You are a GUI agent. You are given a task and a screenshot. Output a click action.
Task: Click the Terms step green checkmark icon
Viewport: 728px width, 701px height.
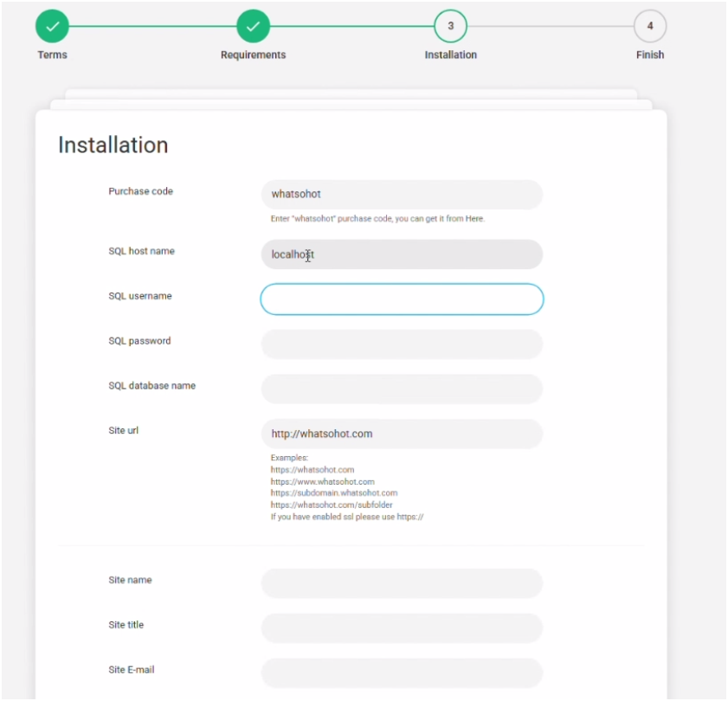[52, 26]
